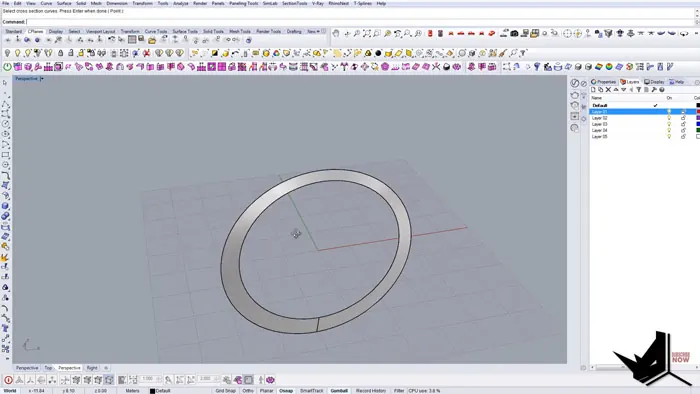Click the Move Layer Up triangle icon
This screenshot has width=700, height=394.
pos(616,90)
